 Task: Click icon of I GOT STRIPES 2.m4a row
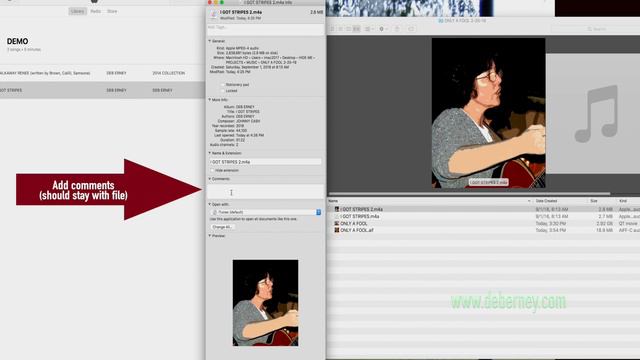337,209
